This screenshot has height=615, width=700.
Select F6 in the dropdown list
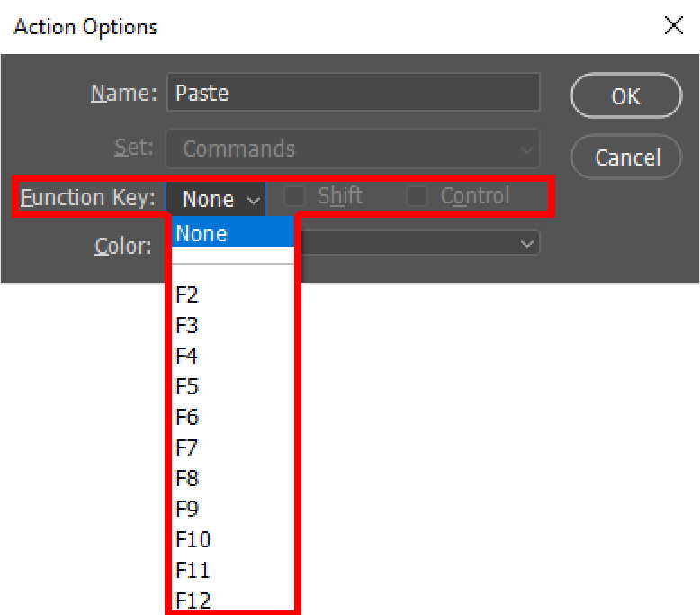coord(233,417)
